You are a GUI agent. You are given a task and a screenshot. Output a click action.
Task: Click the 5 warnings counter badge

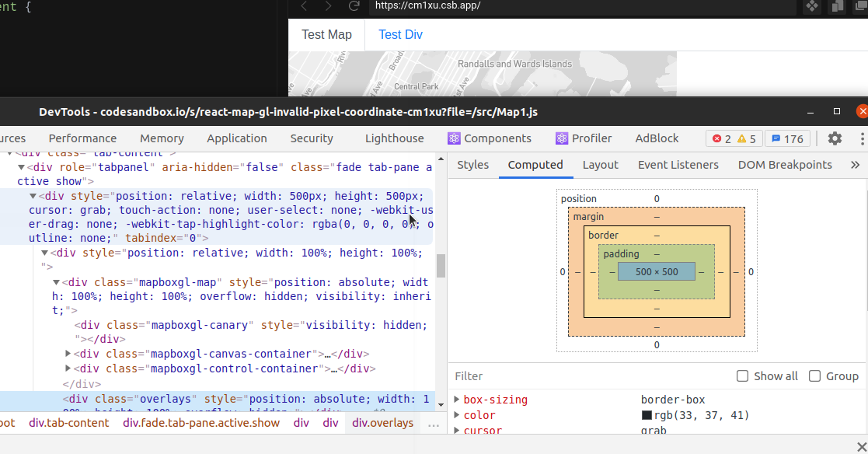[744, 138]
